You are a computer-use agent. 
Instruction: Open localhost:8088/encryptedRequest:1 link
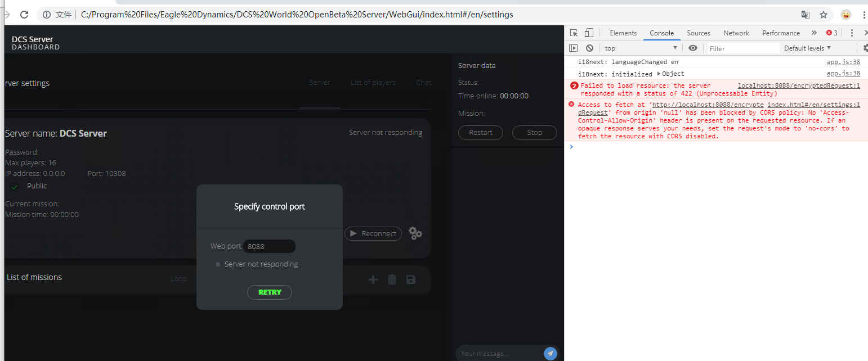799,85
